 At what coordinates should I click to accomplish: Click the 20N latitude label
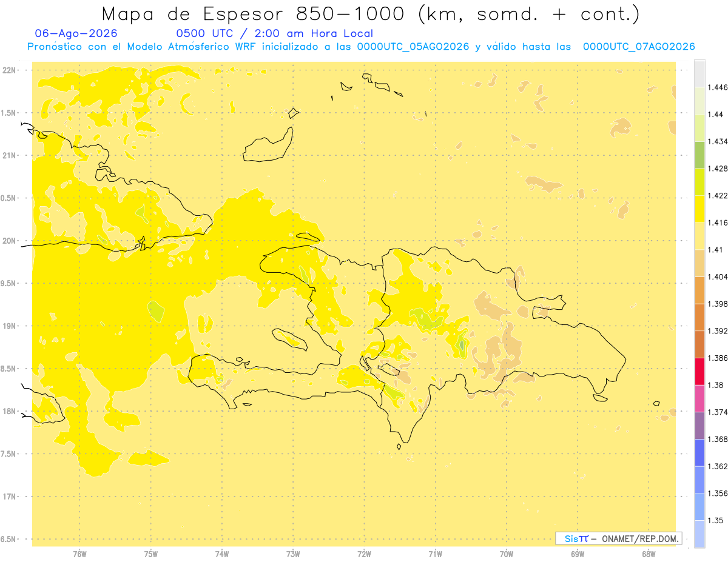(10, 241)
